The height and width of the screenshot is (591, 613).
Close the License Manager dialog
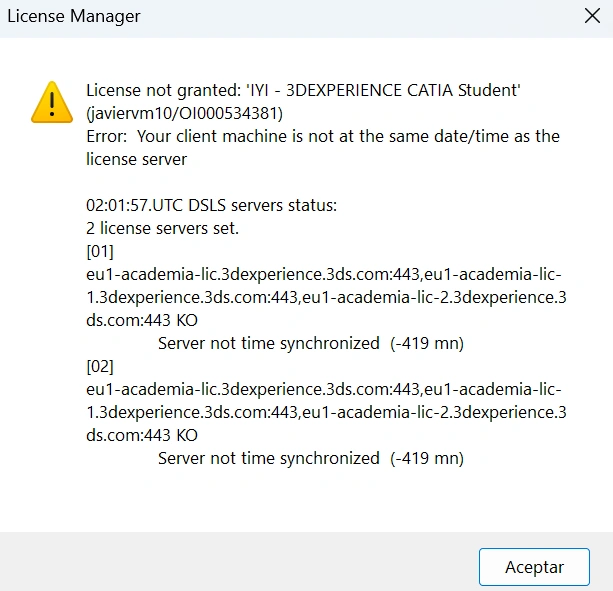click(x=591, y=16)
